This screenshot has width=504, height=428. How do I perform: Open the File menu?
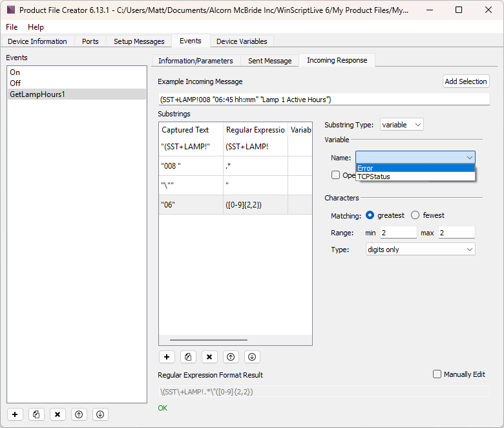12,27
